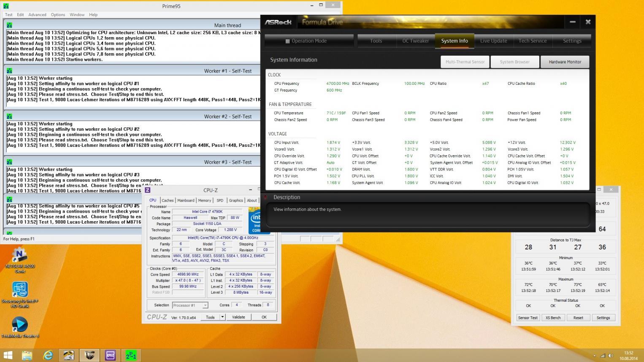Open Hardware Monitor view
Image resolution: width=644 pixels, height=362 pixels.
[x=565, y=62]
